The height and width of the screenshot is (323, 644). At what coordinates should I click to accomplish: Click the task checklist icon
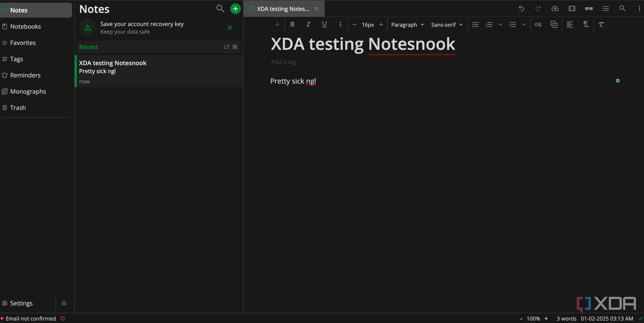tap(476, 24)
